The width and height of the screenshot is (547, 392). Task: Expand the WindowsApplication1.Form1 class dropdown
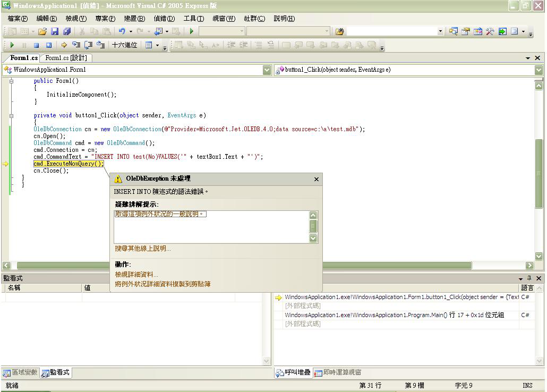pyautogui.click(x=267, y=70)
